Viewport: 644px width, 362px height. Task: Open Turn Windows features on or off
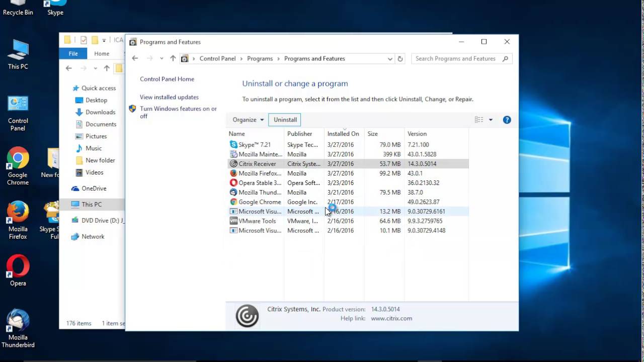178,112
